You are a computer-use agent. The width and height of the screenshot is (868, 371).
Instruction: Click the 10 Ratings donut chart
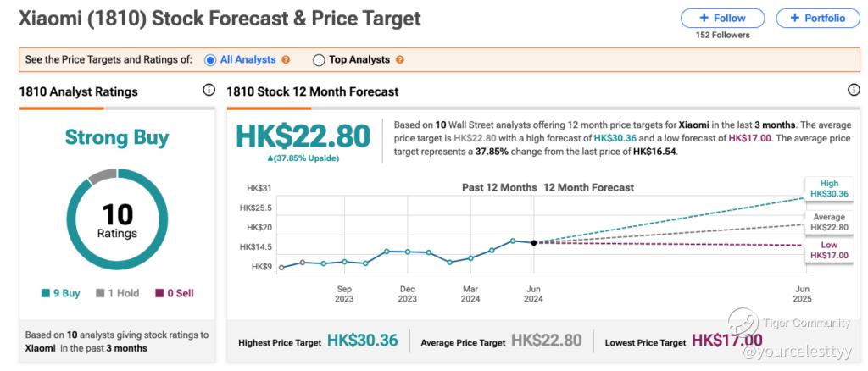click(x=117, y=219)
